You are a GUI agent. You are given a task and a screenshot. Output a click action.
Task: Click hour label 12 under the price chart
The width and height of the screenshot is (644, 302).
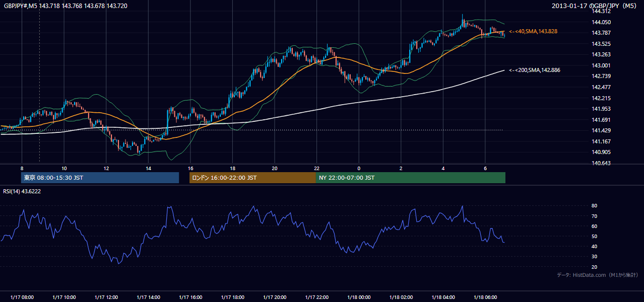[x=106, y=168]
